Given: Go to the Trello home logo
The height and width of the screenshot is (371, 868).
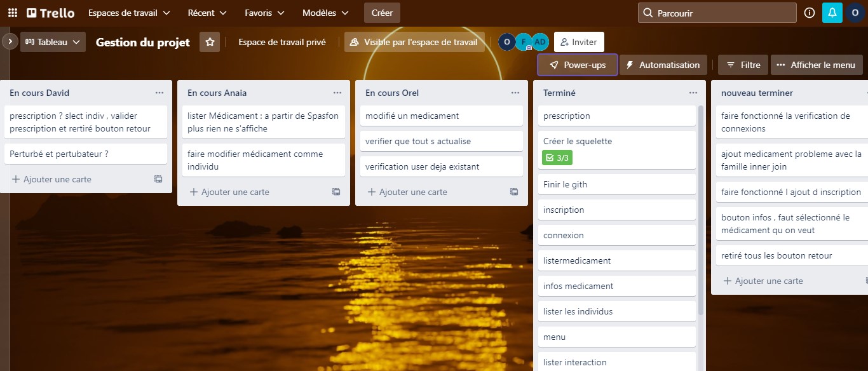Looking at the screenshot, I should [x=51, y=13].
